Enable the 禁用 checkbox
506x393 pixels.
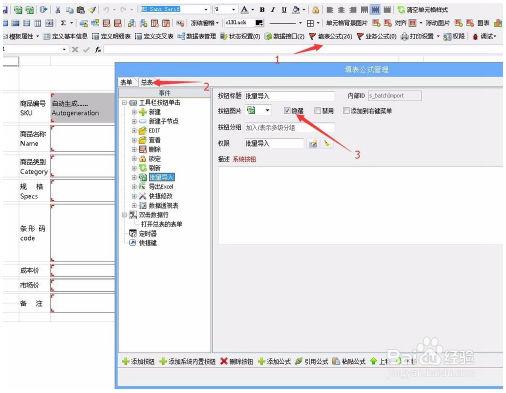pyautogui.click(x=317, y=111)
